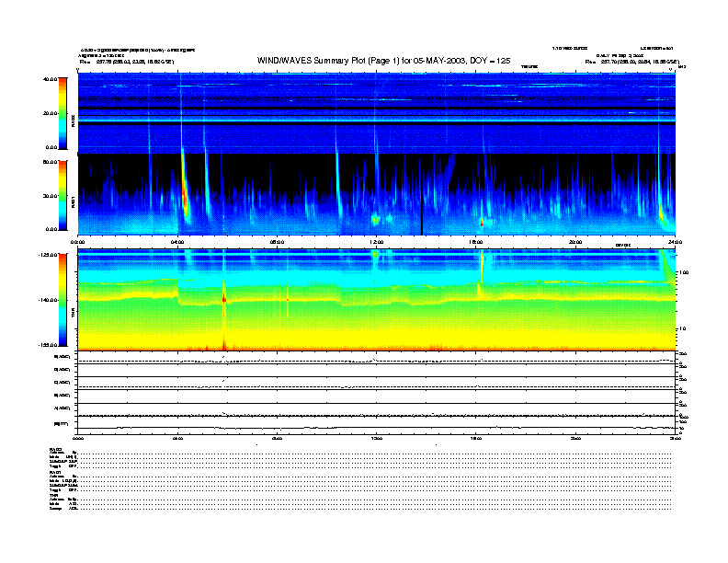Click the vertical RAD2 axis label

(x=73, y=121)
